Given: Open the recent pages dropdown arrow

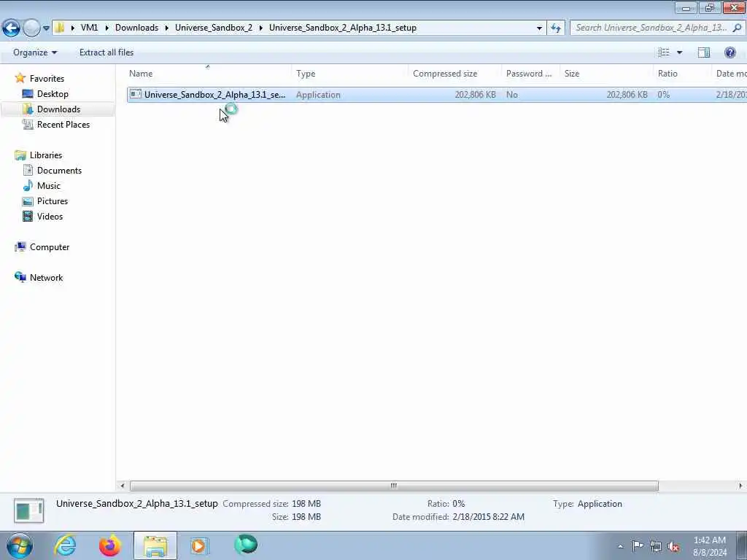Looking at the screenshot, I should pos(46,28).
